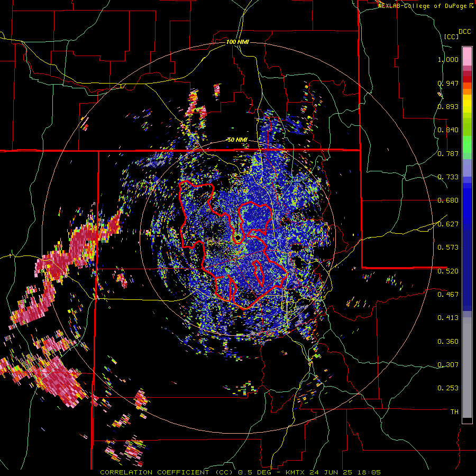Click the 100 NMI range ring label
Viewport: 476px width, 476px height.
tap(237, 42)
